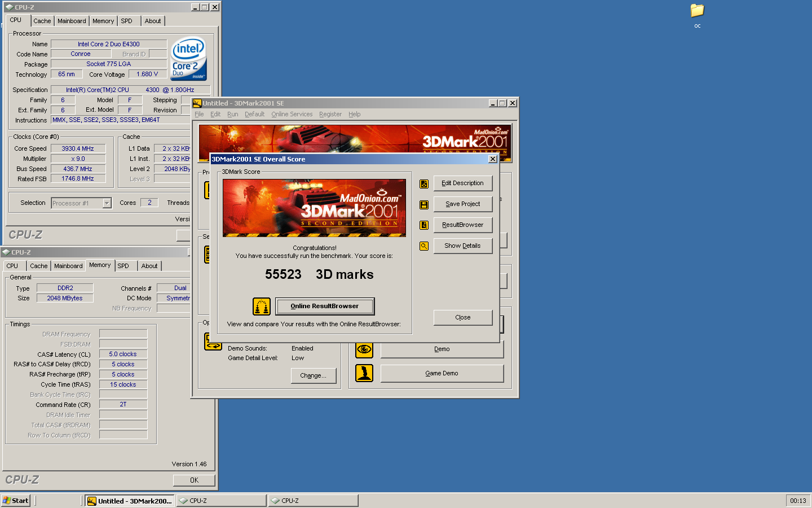Click the Cycle Time 15 clocks value
Image resolution: width=812 pixels, height=508 pixels.
coord(123,385)
